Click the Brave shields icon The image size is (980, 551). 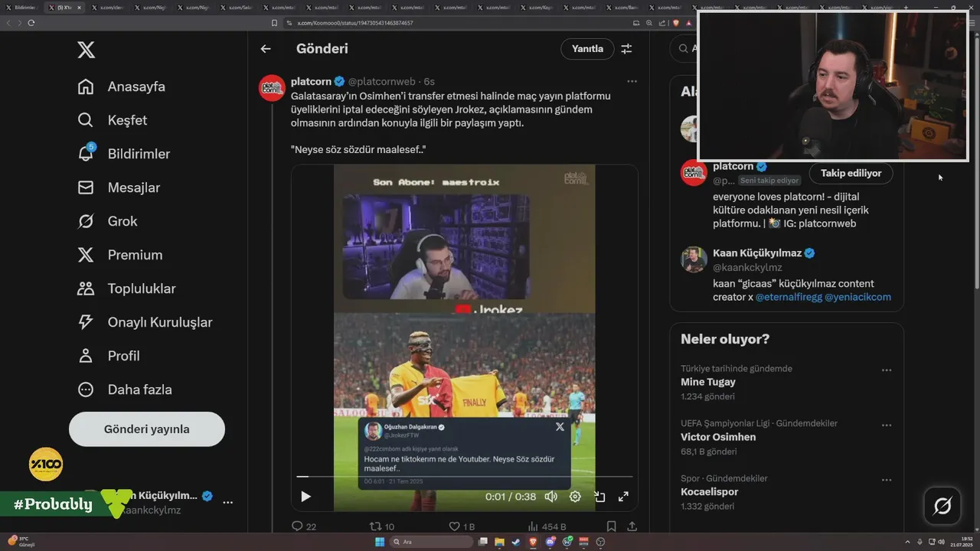676,23
